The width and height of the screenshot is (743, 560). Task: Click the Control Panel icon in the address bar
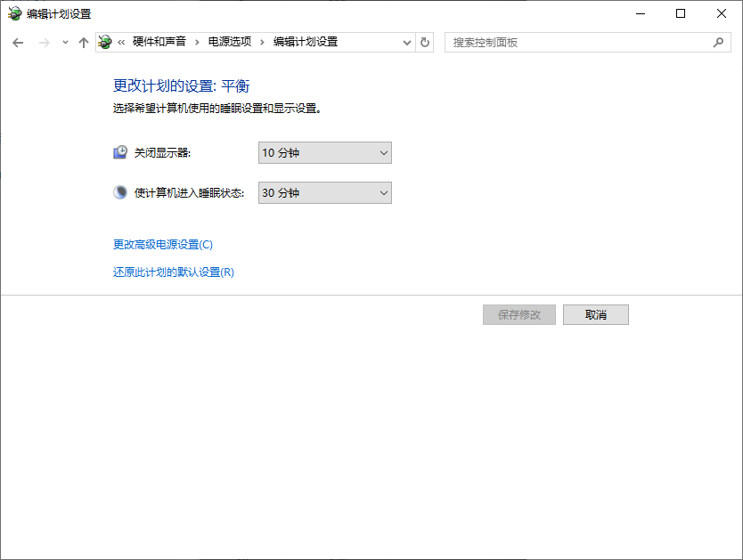tap(103, 41)
